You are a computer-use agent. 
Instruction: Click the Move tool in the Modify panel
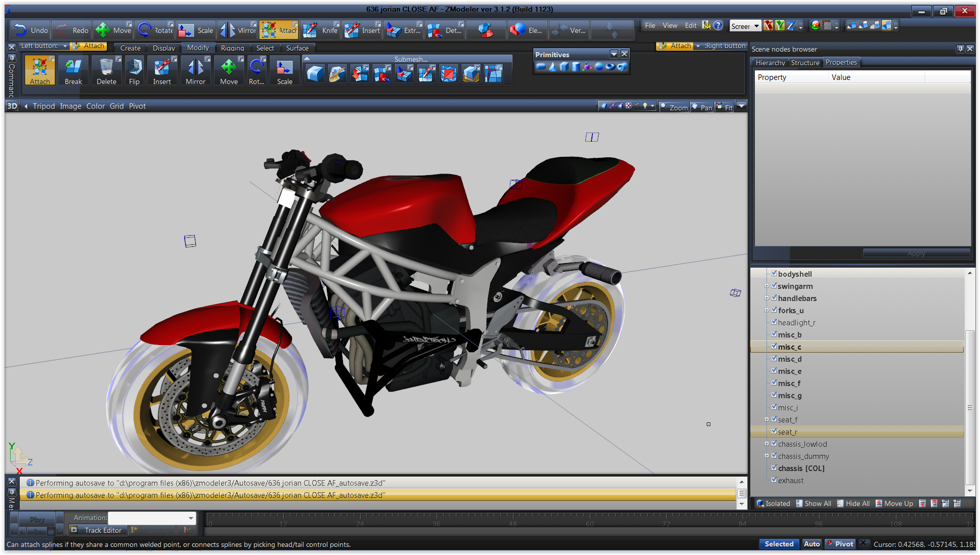click(229, 71)
